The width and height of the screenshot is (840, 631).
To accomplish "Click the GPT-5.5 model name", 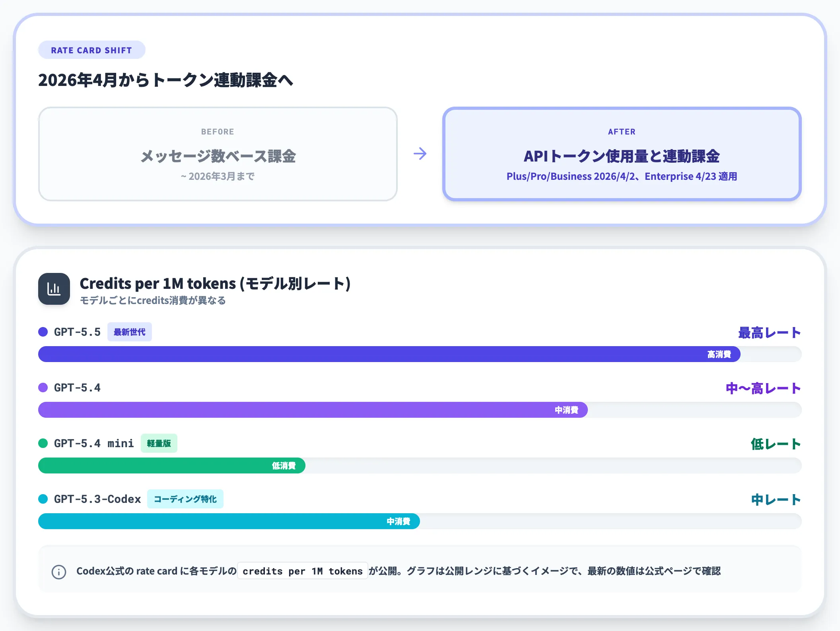I will [x=77, y=332].
